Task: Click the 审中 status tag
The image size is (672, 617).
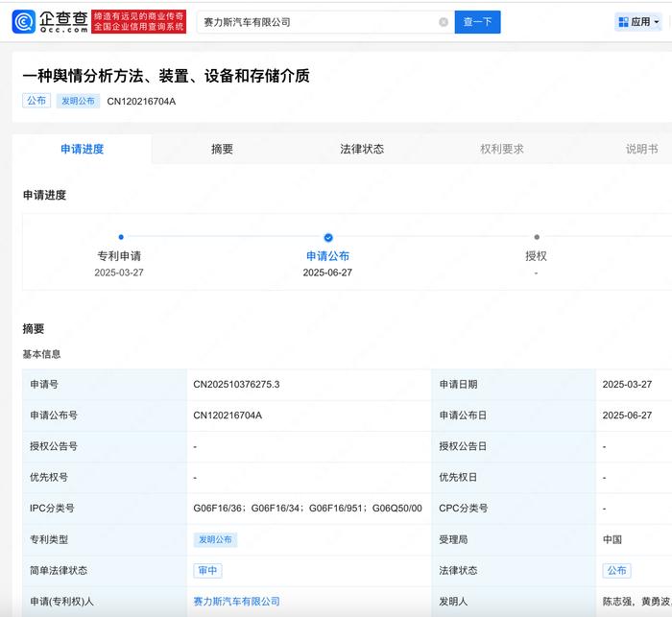Action: click(x=208, y=570)
